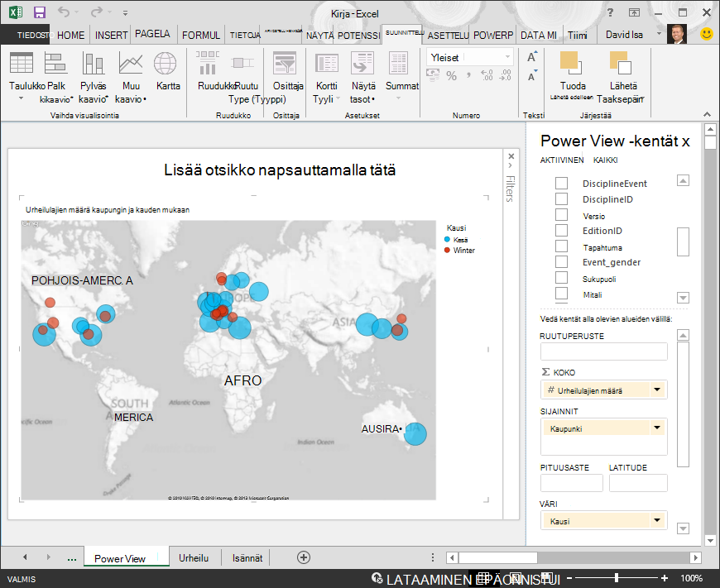Open dropdown arrow for Kausi field

click(x=657, y=520)
